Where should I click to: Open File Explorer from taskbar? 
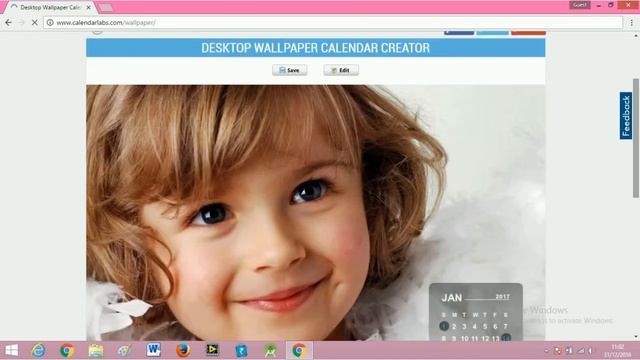pyautogui.click(x=96, y=350)
